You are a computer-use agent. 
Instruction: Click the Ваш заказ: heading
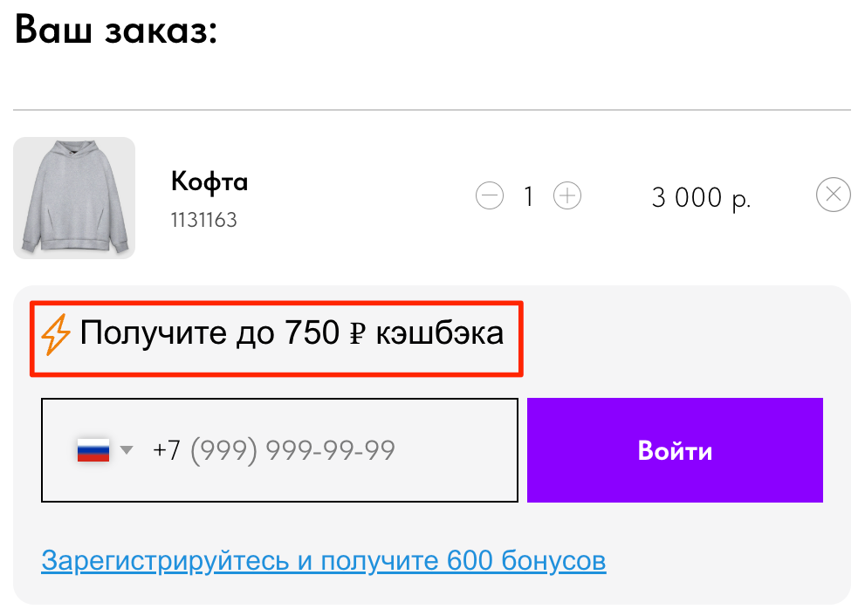coord(116,30)
